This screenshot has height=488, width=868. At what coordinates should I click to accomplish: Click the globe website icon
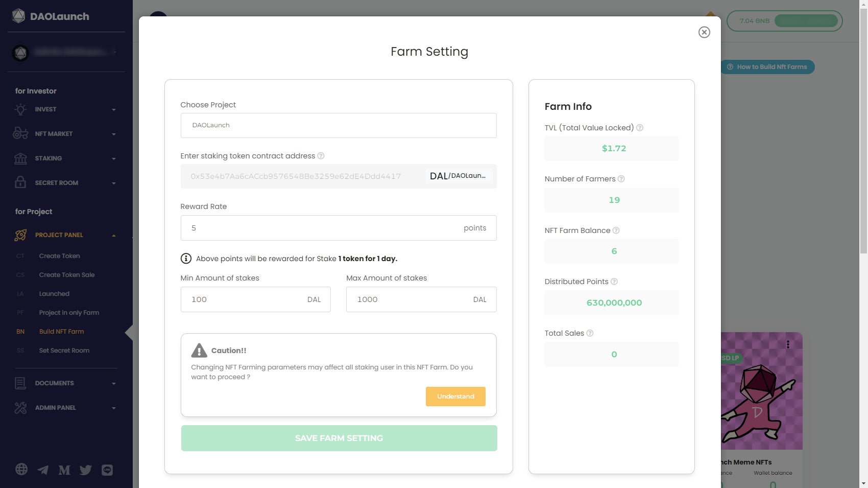point(21,469)
